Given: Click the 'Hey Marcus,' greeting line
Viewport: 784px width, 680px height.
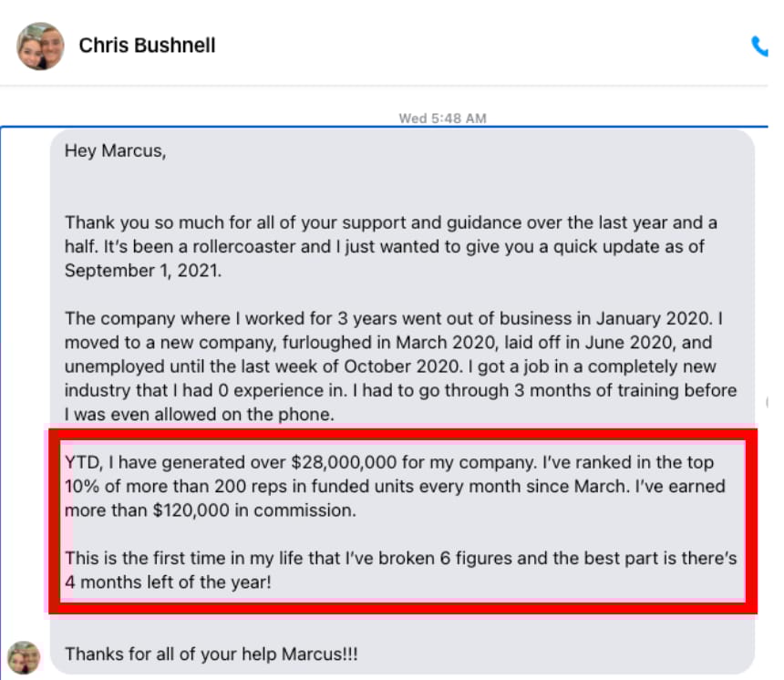Looking at the screenshot, I should tap(116, 150).
